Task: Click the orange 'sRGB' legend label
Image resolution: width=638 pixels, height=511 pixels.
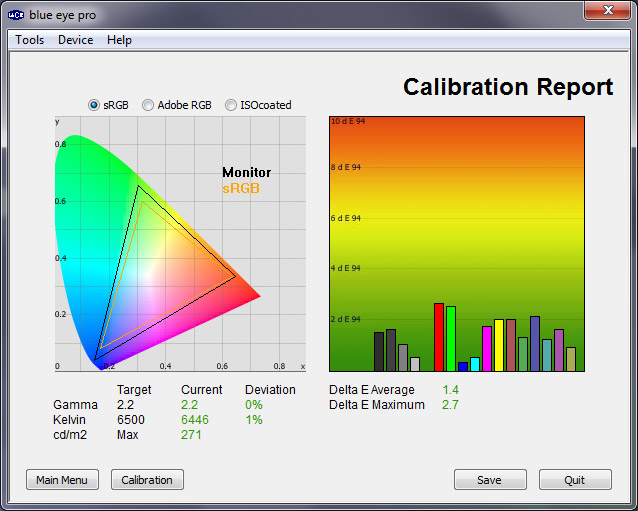Action: coord(241,188)
